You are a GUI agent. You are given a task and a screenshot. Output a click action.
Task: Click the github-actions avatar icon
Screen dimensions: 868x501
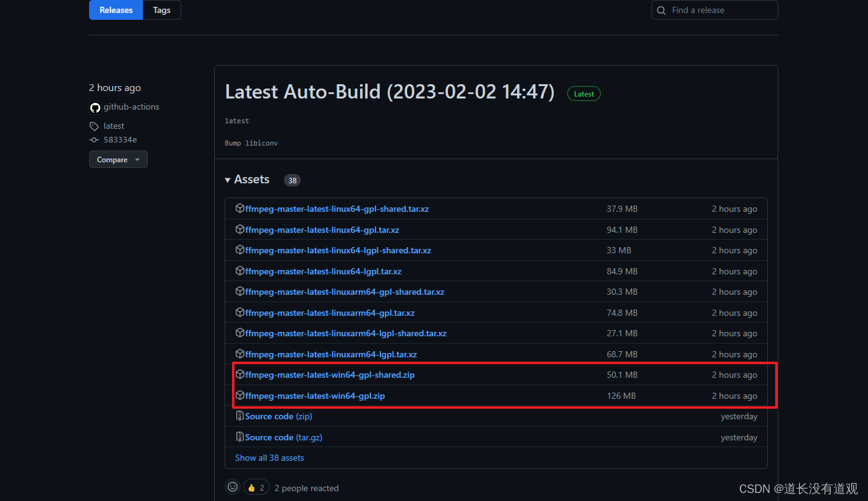coord(95,107)
